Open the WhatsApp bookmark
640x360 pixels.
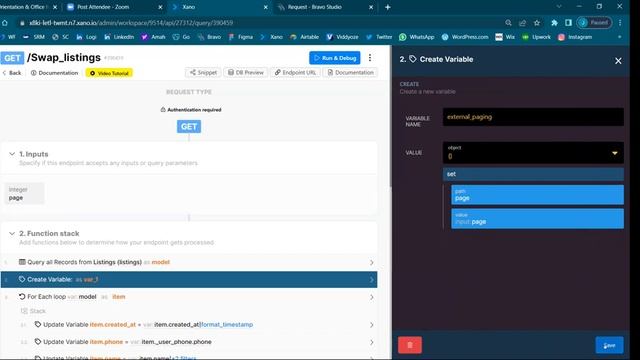click(x=416, y=37)
